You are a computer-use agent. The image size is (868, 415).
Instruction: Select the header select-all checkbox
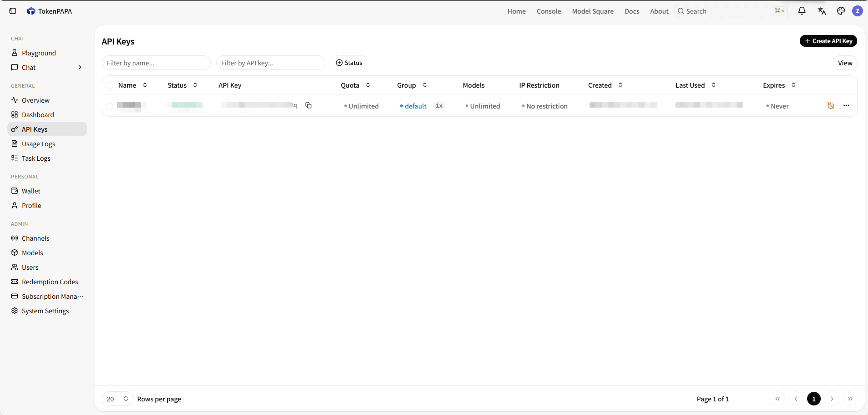pyautogui.click(x=109, y=85)
